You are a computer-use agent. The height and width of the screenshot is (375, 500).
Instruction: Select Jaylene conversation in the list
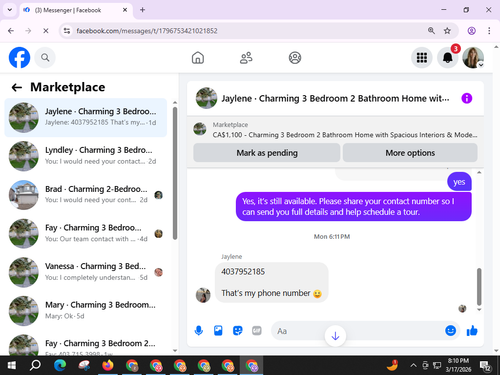point(86,117)
